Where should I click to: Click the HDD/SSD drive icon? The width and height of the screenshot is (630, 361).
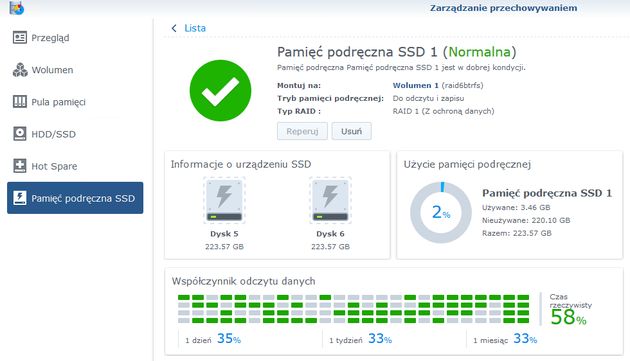(20, 133)
